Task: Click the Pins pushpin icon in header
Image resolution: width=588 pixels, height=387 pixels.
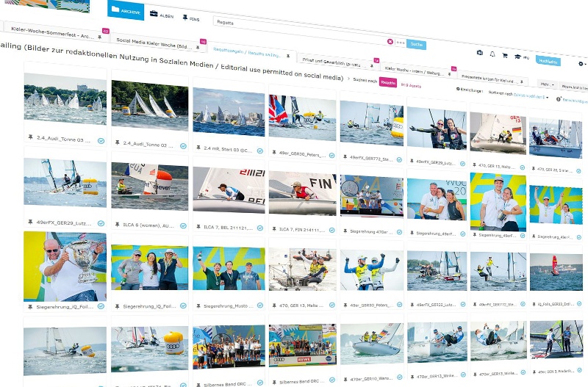Action: coord(185,17)
